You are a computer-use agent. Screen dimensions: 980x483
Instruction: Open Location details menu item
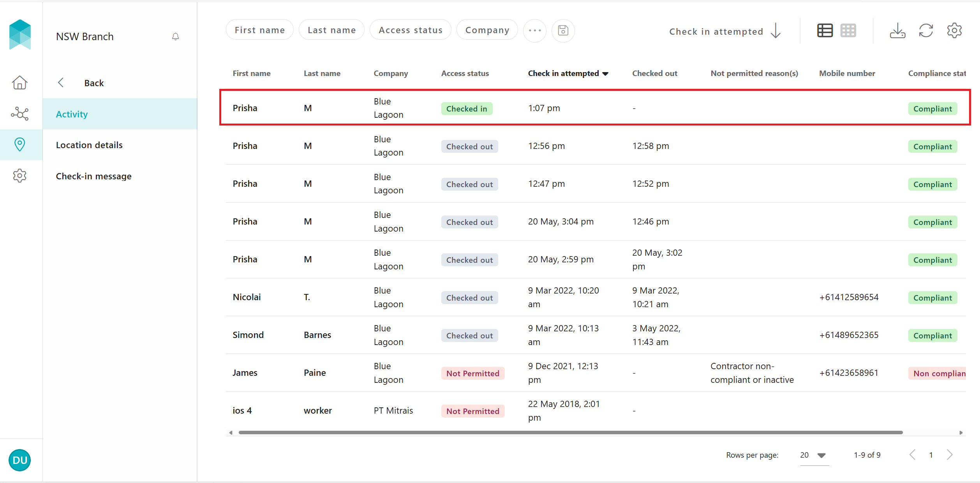point(89,145)
